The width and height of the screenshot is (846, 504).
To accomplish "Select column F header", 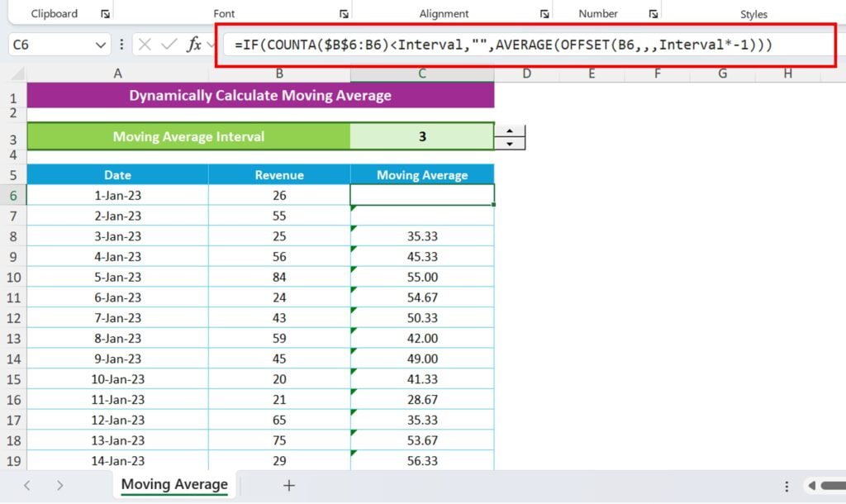I will coord(657,74).
